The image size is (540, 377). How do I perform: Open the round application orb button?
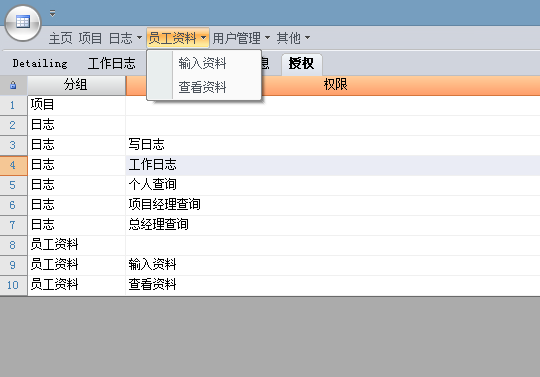[x=23, y=23]
